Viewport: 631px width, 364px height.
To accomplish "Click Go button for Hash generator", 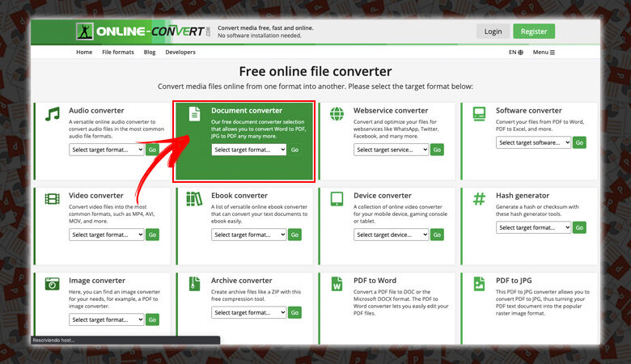I will pyautogui.click(x=579, y=227).
